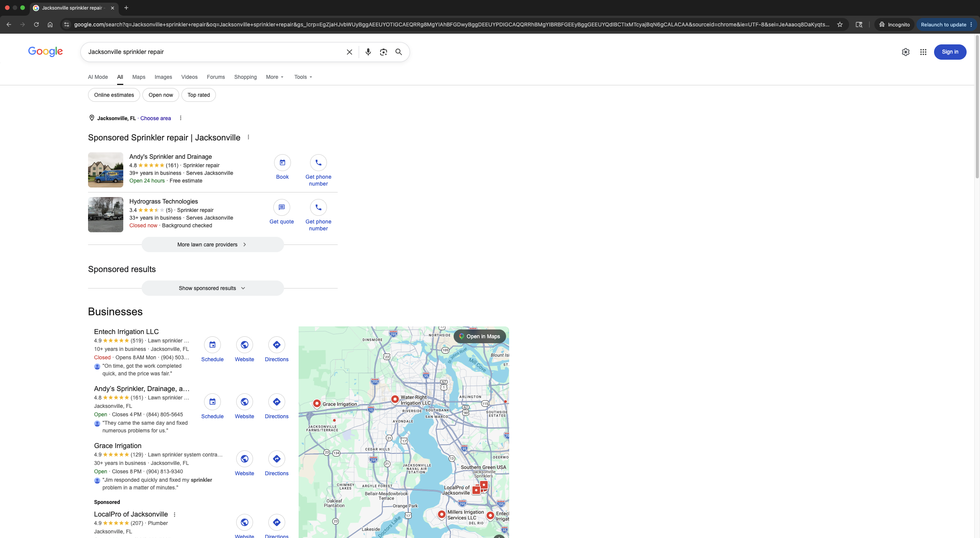The height and width of the screenshot is (538, 980).
Task: Click the page vertical scrollbar
Action: coord(977,107)
